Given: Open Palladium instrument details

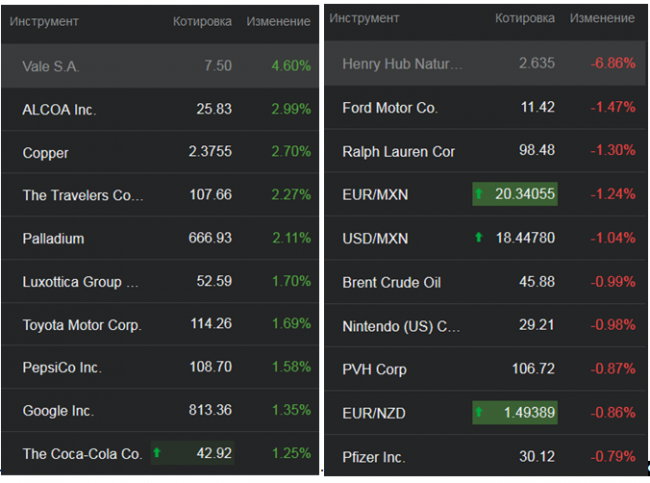Looking at the screenshot, I should coord(53,239).
